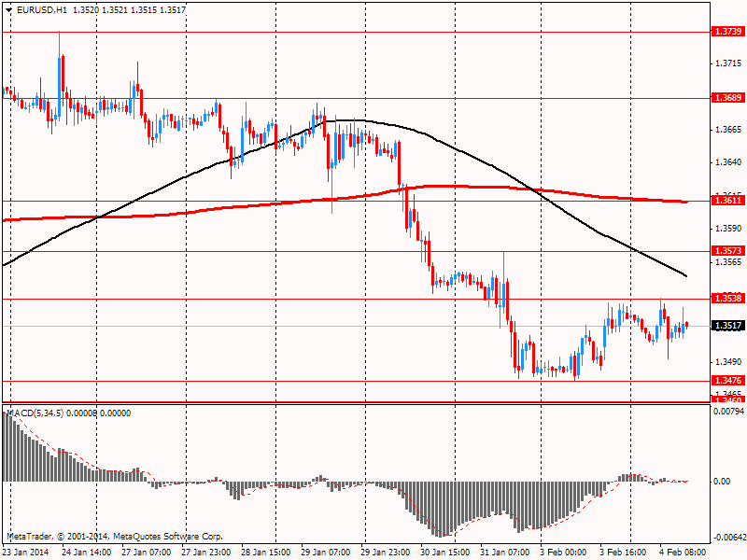Click the black 1.3517 current price label
The image size is (747, 560).
(x=728, y=326)
